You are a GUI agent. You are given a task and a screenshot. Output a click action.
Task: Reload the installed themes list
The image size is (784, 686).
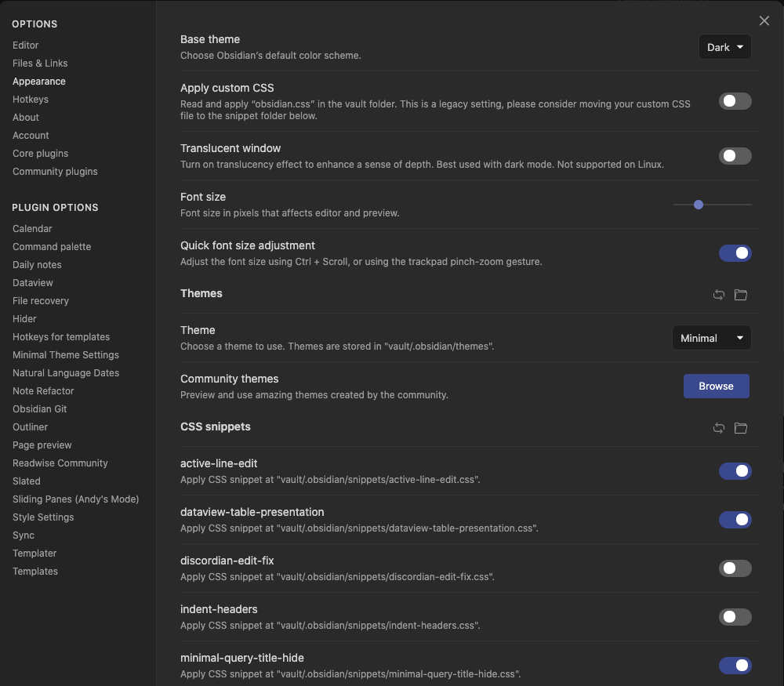(x=719, y=295)
